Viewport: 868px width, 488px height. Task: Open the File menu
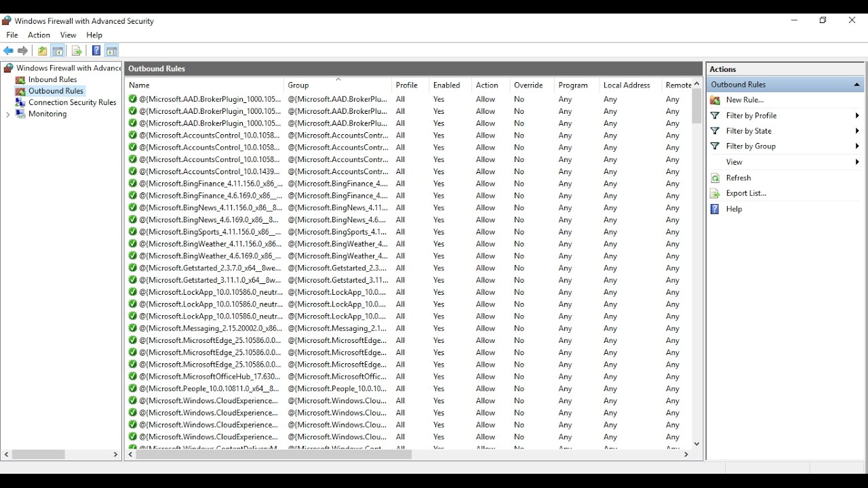click(x=12, y=35)
